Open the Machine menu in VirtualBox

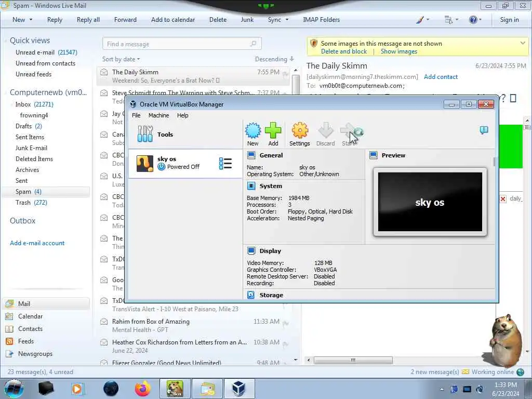pyautogui.click(x=159, y=115)
